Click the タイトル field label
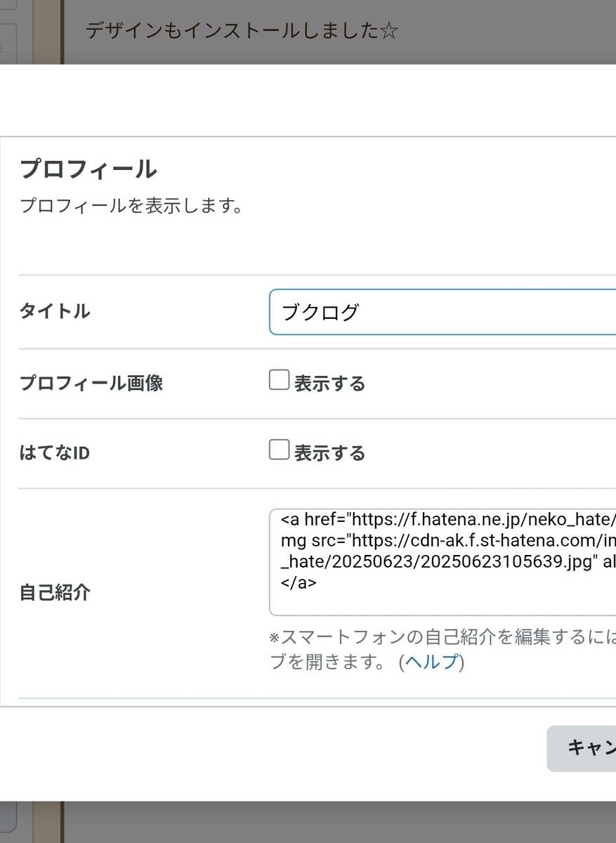This screenshot has width=616, height=843. coord(55,311)
